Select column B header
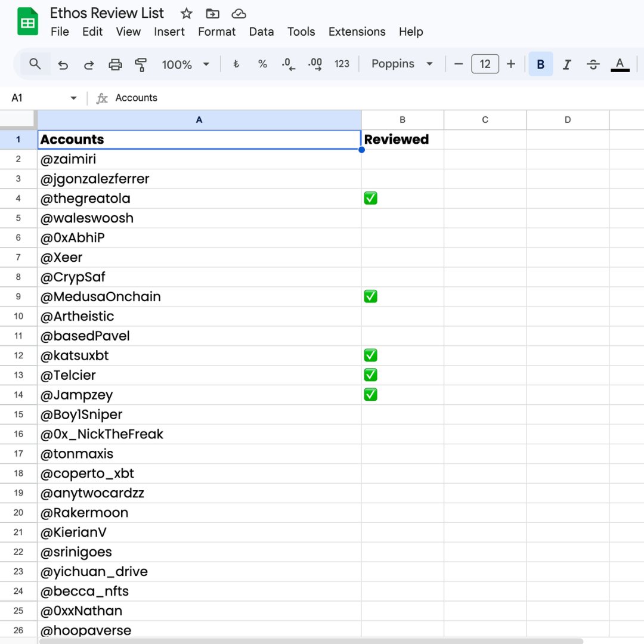 pos(402,119)
